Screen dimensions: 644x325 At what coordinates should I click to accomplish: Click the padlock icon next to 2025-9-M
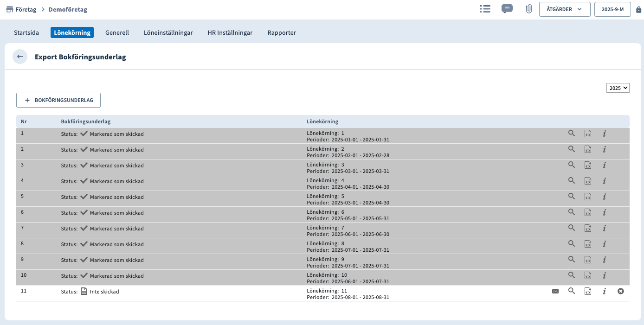pos(638,10)
